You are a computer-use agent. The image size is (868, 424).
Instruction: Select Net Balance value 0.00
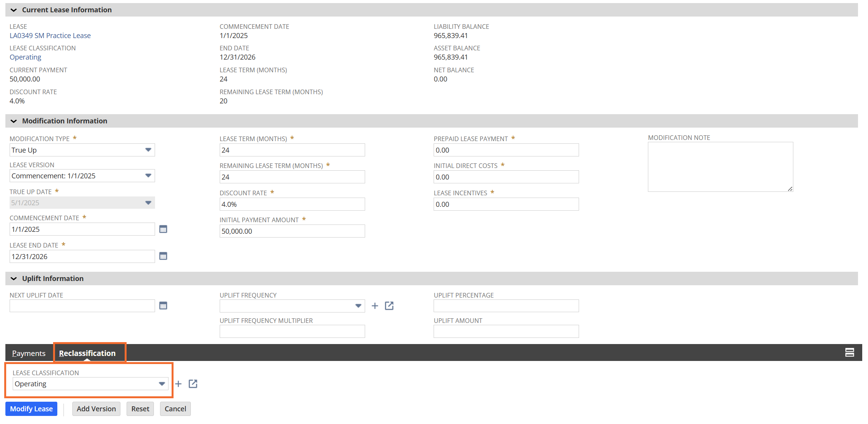pos(441,79)
